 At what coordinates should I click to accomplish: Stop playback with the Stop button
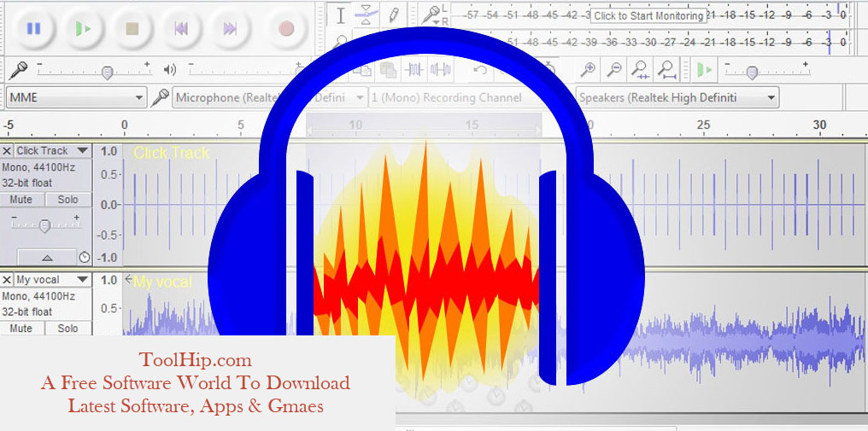pyautogui.click(x=132, y=29)
